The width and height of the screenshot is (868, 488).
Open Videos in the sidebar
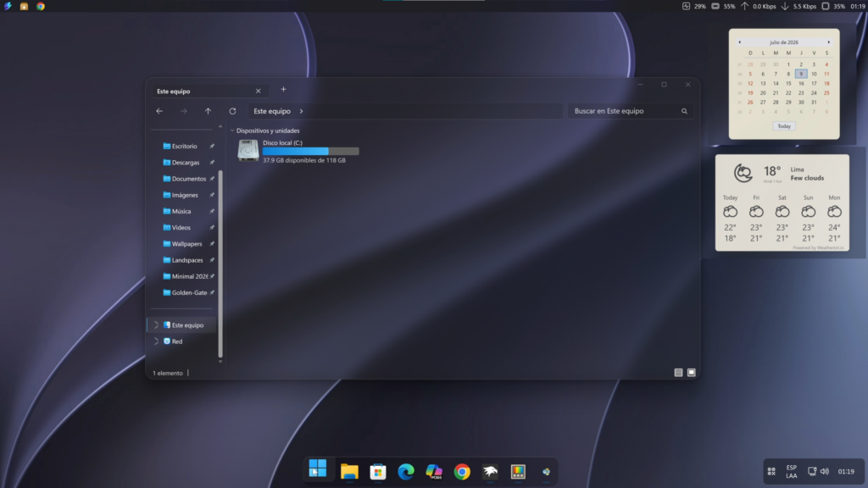click(183, 227)
